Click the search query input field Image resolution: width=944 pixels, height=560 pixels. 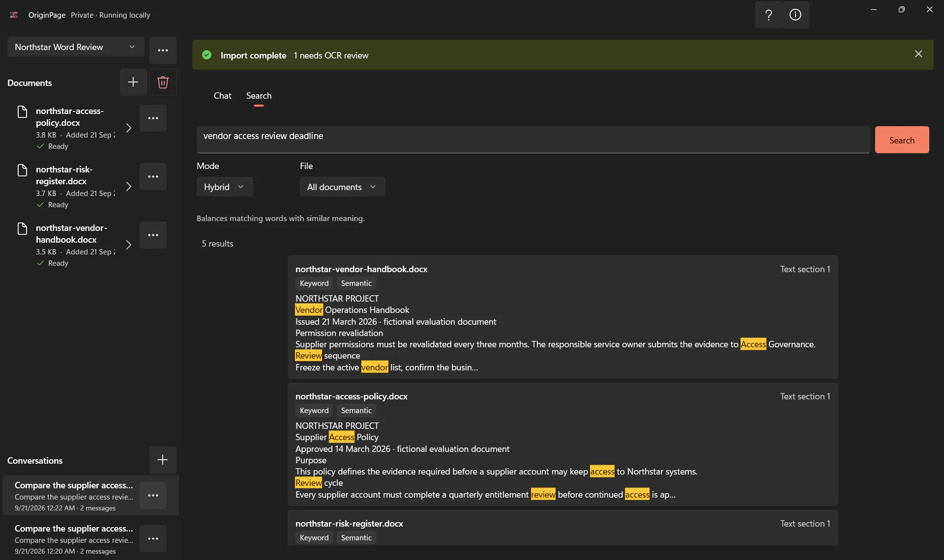(x=533, y=140)
